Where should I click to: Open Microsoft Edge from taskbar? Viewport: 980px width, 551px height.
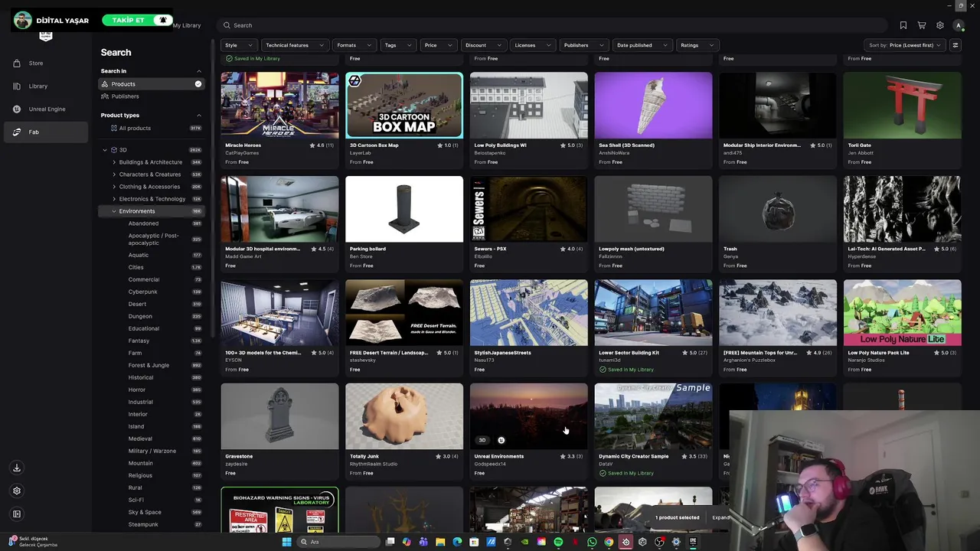point(457,542)
